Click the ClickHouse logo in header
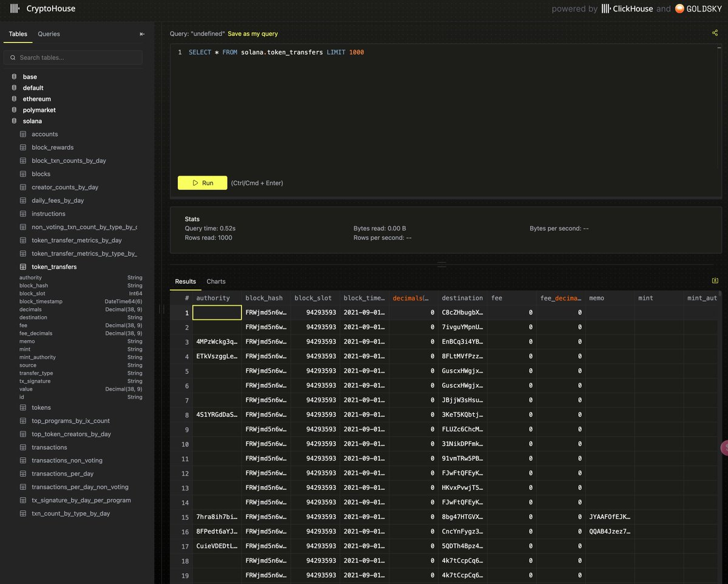The width and height of the screenshot is (728, 584). [627, 8]
